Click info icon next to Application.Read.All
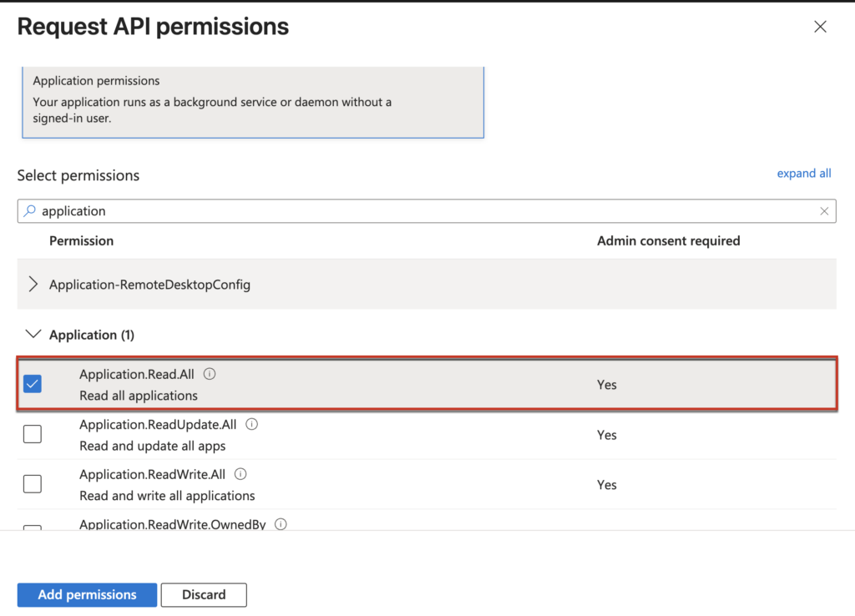The image size is (855, 616). pos(210,374)
